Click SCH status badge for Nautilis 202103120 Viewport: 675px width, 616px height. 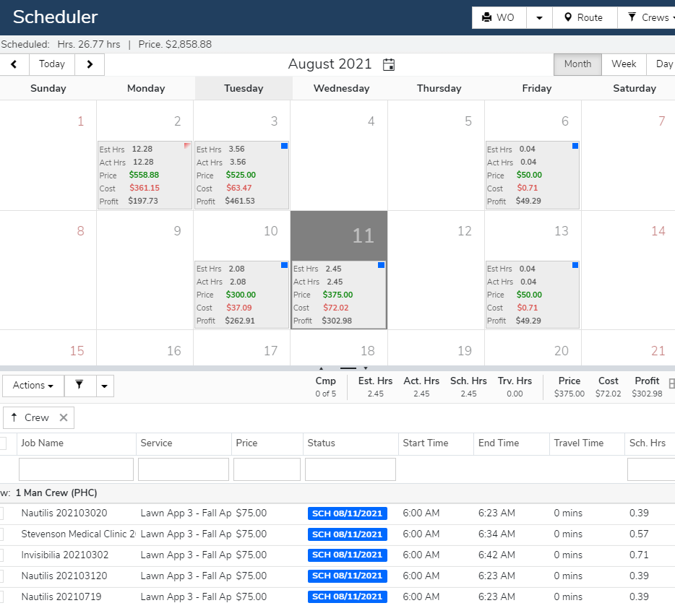[348, 576]
